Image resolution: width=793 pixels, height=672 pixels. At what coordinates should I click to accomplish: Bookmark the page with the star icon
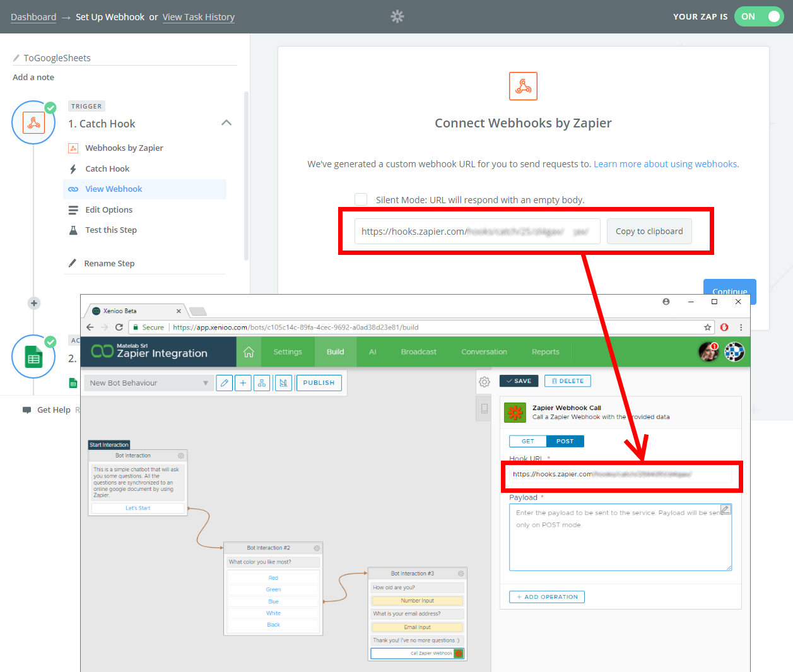tap(708, 327)
